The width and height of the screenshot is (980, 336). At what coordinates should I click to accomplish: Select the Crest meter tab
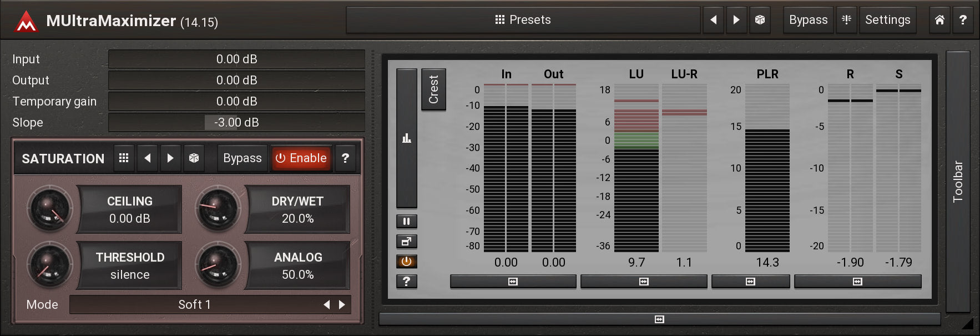tap(433, 89)
